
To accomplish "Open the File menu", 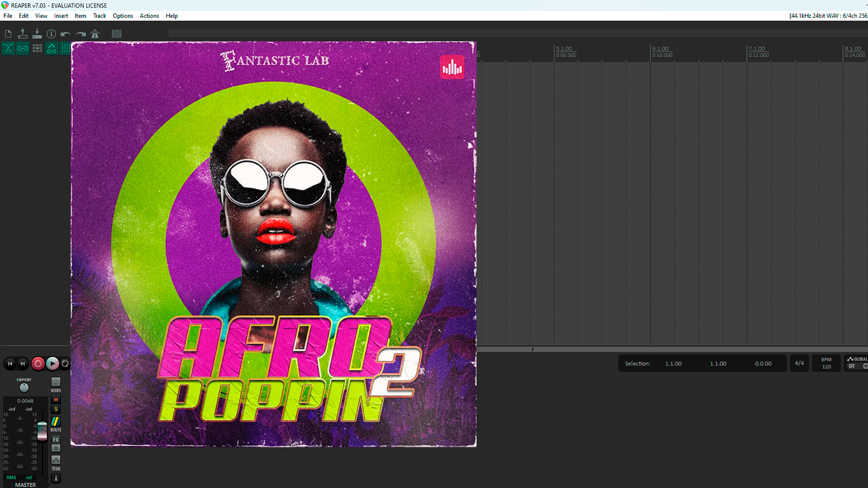I will [x=8, y=16].
